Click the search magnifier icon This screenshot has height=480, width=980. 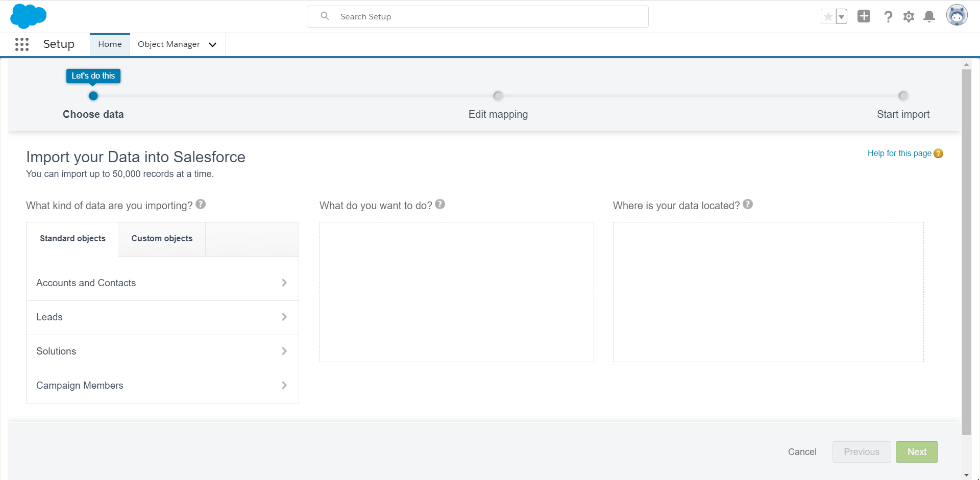pyautogui.click(x=325, y=16)
